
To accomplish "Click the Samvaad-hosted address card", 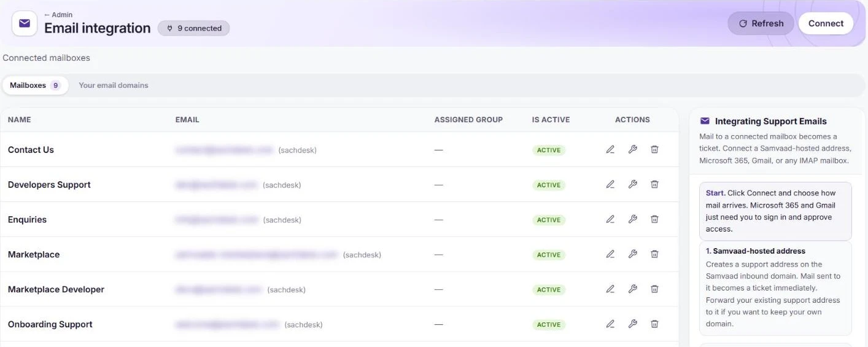I will [x=775, y=287].
